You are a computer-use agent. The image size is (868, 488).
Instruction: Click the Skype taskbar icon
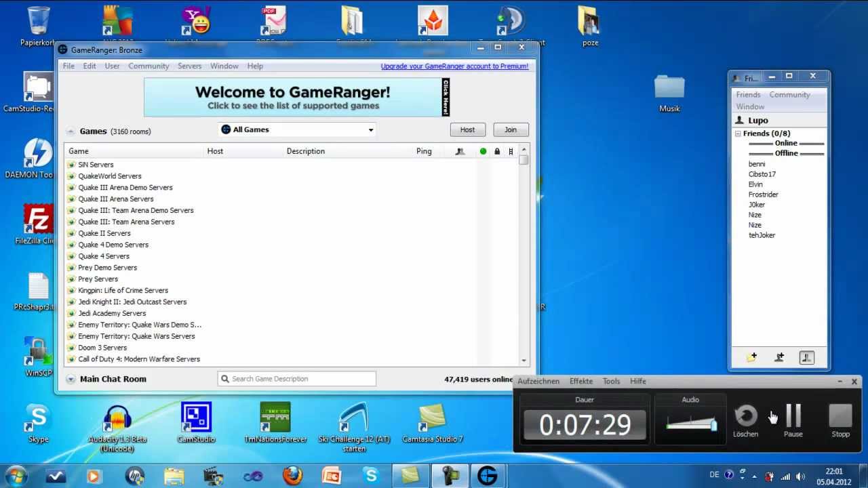coord(371,476)
